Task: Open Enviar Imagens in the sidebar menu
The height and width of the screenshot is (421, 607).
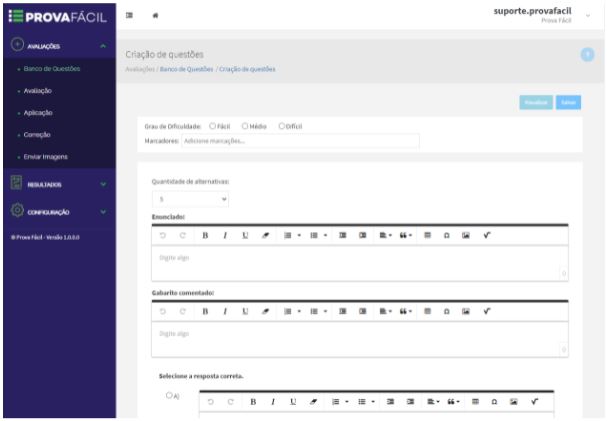Action: pos(45,157)
